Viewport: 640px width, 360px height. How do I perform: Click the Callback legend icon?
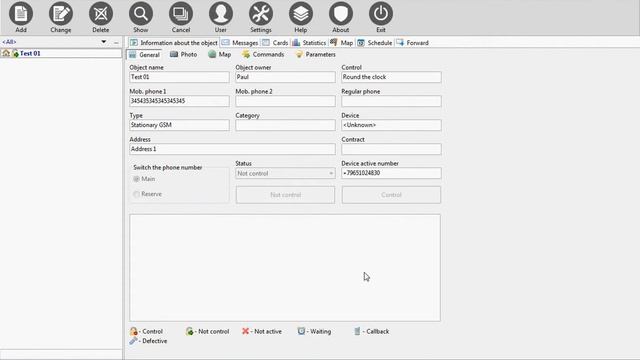point(357,331)
